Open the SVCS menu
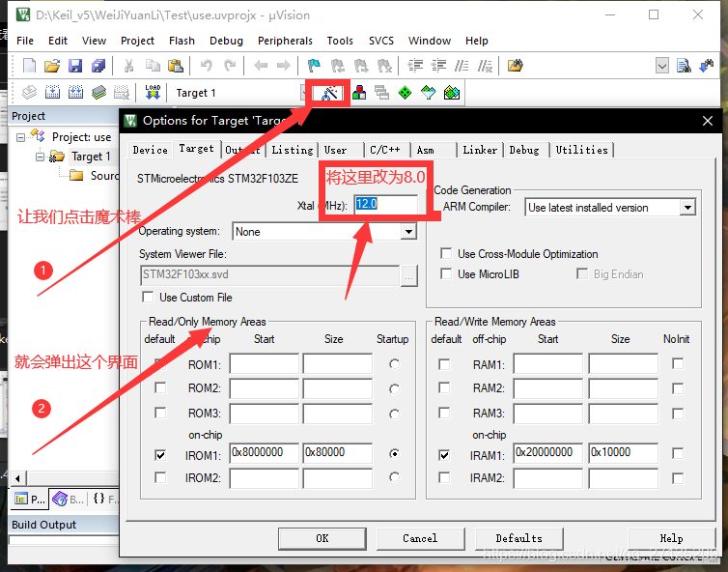This screenshot has height=572, width=728. [381, 41]
